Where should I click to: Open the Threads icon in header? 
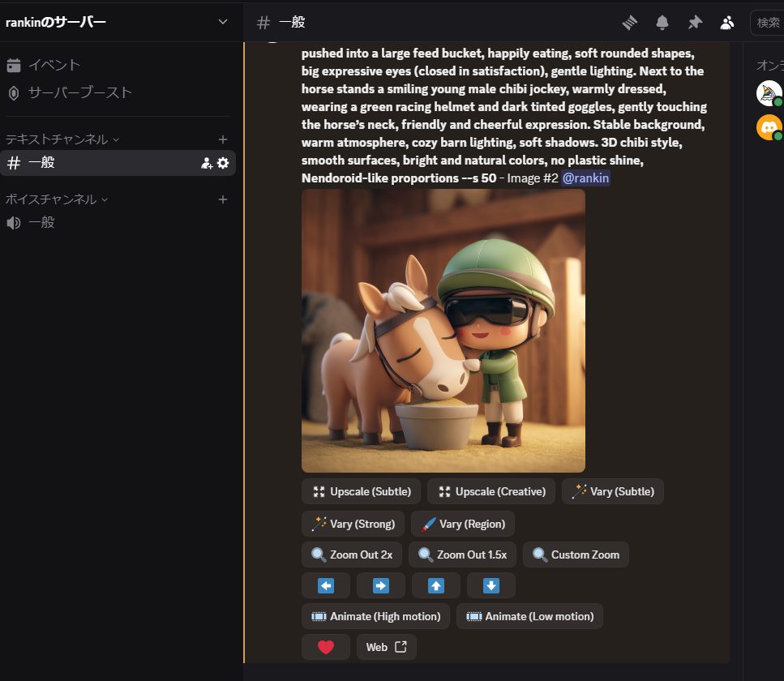tap(630, 22)
